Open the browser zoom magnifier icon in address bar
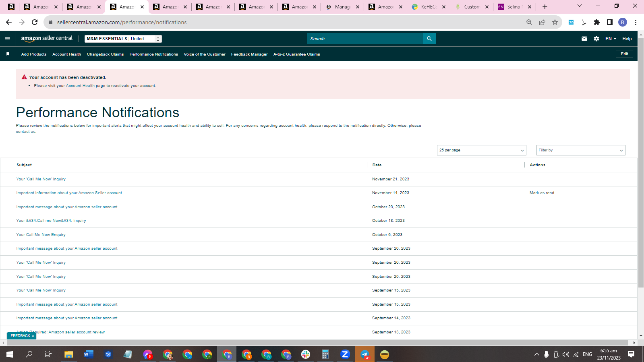The width and height of the screenshot is (644, 362). pos(529,22)
